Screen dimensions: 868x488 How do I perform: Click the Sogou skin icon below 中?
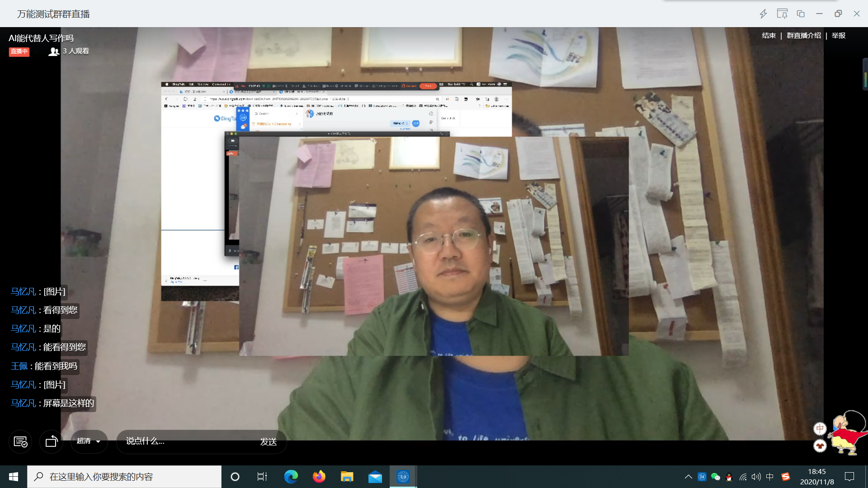[820, 446]
